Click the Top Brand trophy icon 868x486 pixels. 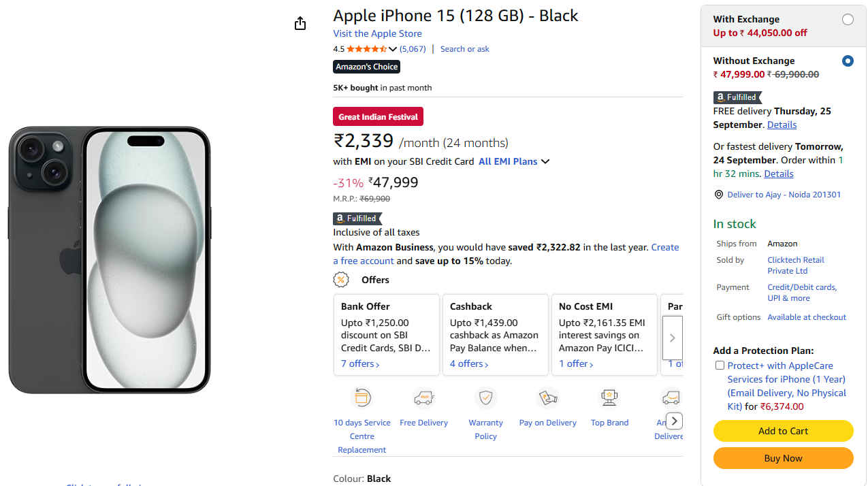coord(609,398)
